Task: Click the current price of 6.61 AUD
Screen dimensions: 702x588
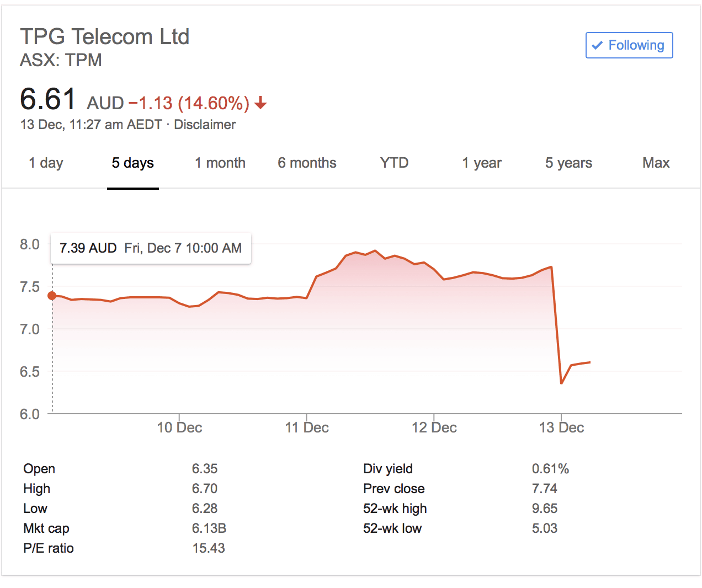Action: pyautogui.click(x=48, y=100)
